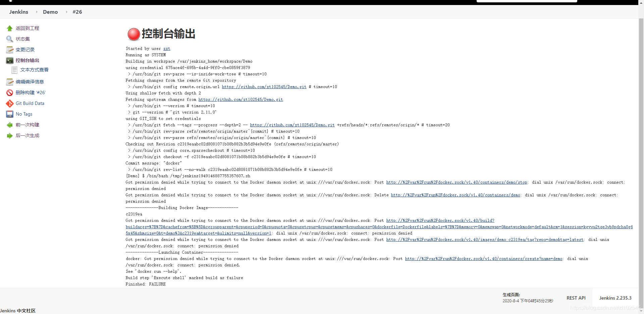Click Demo breadcrumb

[x=50, y=12]
